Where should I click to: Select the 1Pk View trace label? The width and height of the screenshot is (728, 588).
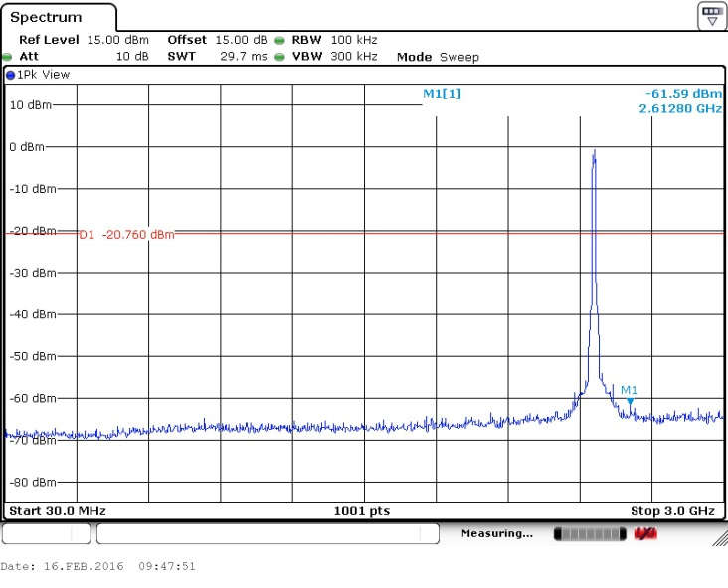coord(43,75)
